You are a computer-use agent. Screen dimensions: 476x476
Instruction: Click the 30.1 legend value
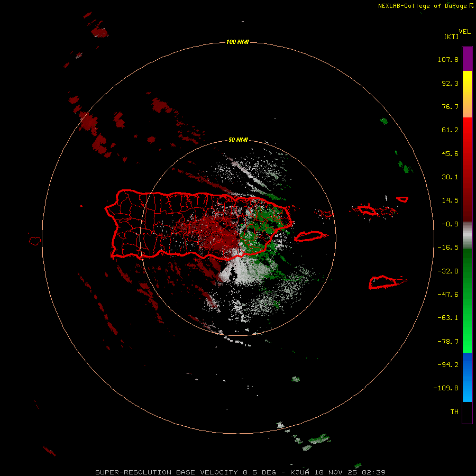click(450, 177)
